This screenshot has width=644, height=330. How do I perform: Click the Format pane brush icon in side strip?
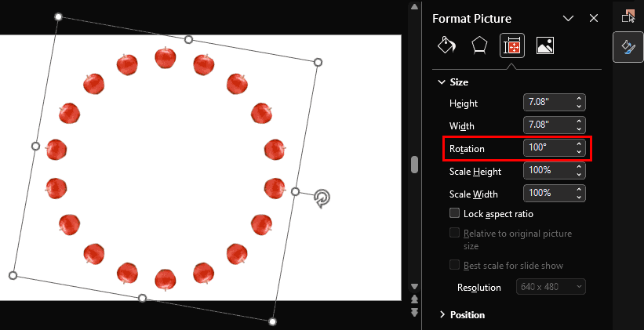628,47
